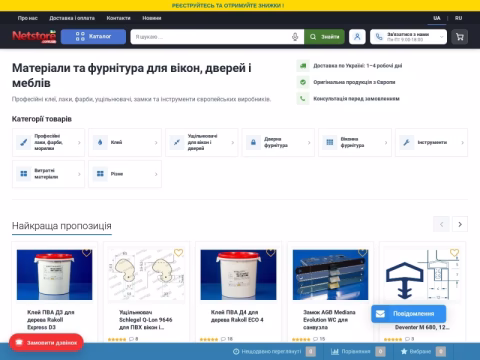Viewport: 480px width, 360px height.
Task: Open AGB Mediana lock product image
Action: tap(330, 275)
